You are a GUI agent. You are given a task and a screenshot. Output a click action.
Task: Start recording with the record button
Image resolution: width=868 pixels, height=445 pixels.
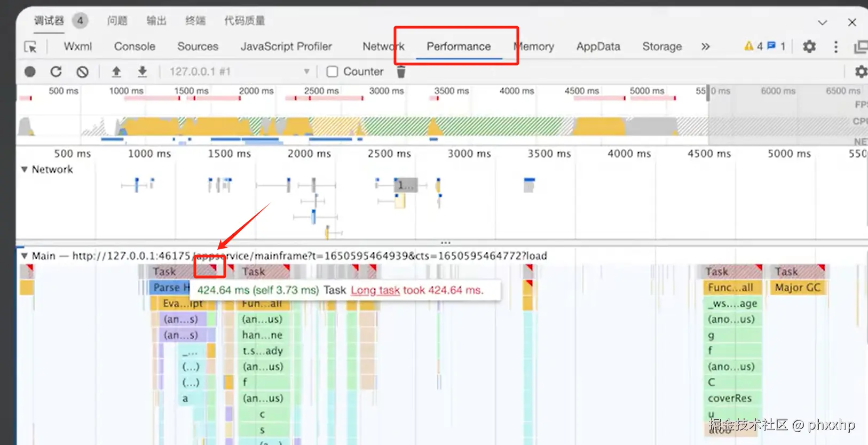[30, 71]
